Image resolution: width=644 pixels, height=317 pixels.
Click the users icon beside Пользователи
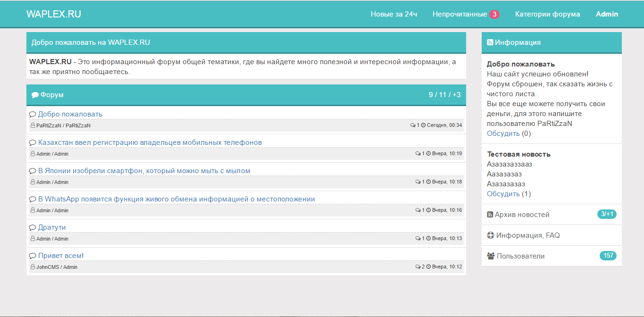(x=491, y=256)
